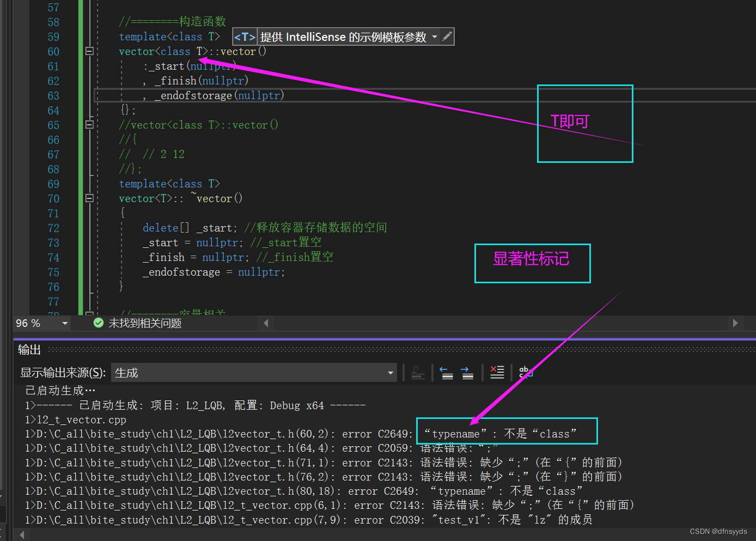The image size is (756, 541).
Task: Click the delete[] _start statement on line 72
Action: point(190,228)
